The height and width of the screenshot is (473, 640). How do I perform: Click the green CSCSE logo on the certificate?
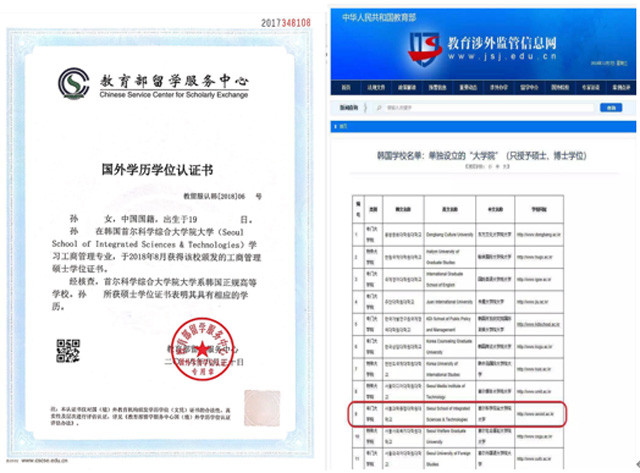(73, 83)
